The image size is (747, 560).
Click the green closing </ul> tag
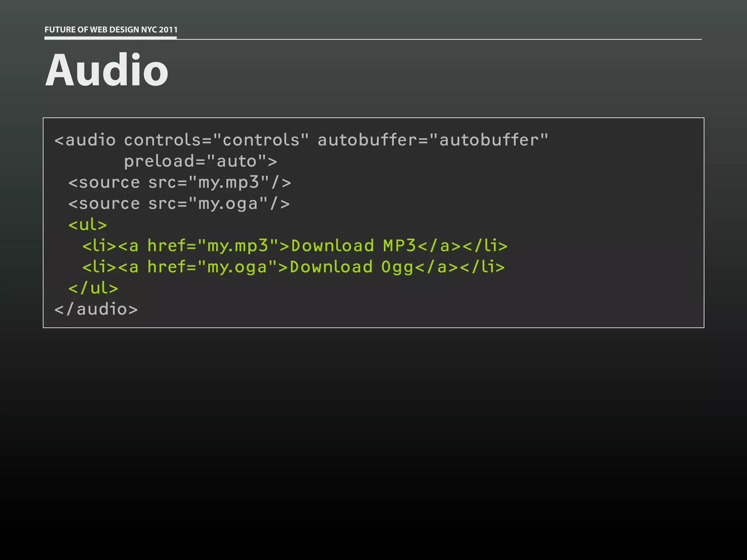click(x=93, y=288)
